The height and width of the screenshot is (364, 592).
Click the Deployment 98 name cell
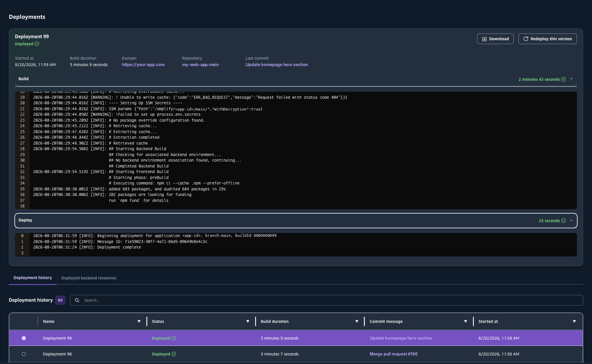click(57, 354)
